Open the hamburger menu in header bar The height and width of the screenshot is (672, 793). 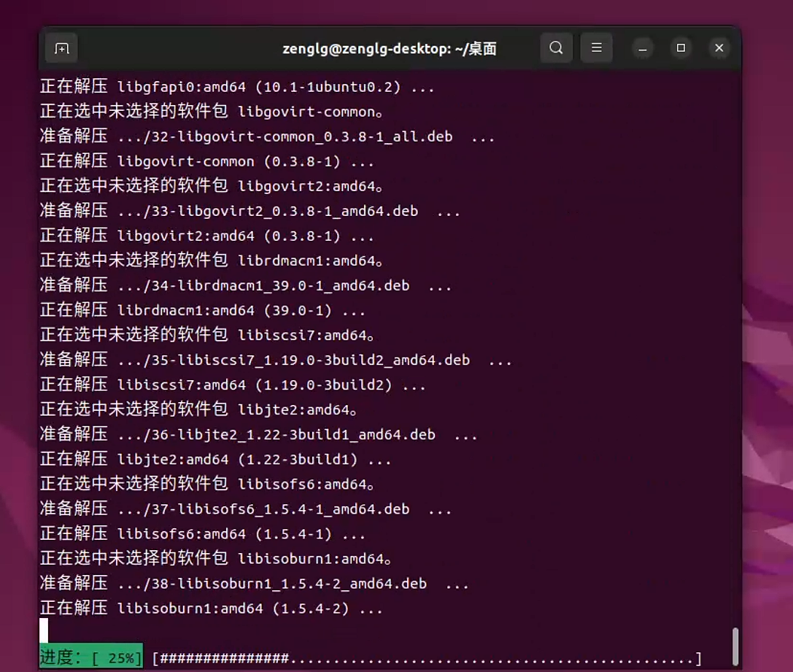pos(597,47)
